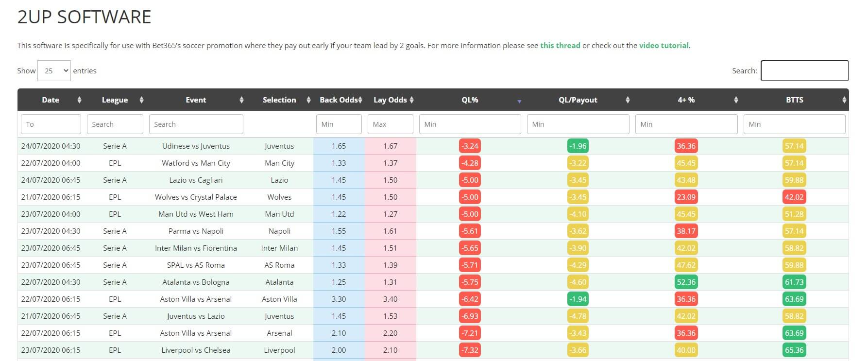The height and width of the screenshot is (361, 868).
Task: Sort by Selection column sort arrows
Action: [x=308, y=100]
